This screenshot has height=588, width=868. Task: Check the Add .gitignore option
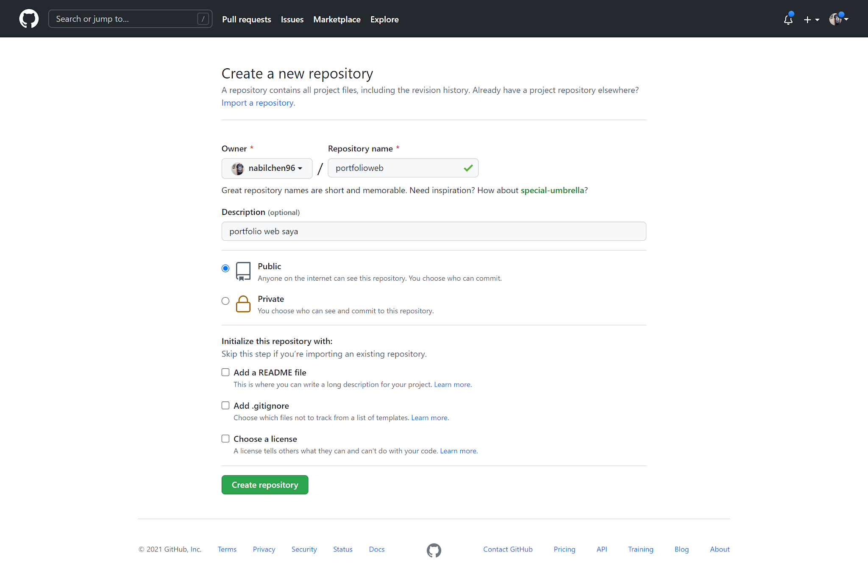[225, 405]
